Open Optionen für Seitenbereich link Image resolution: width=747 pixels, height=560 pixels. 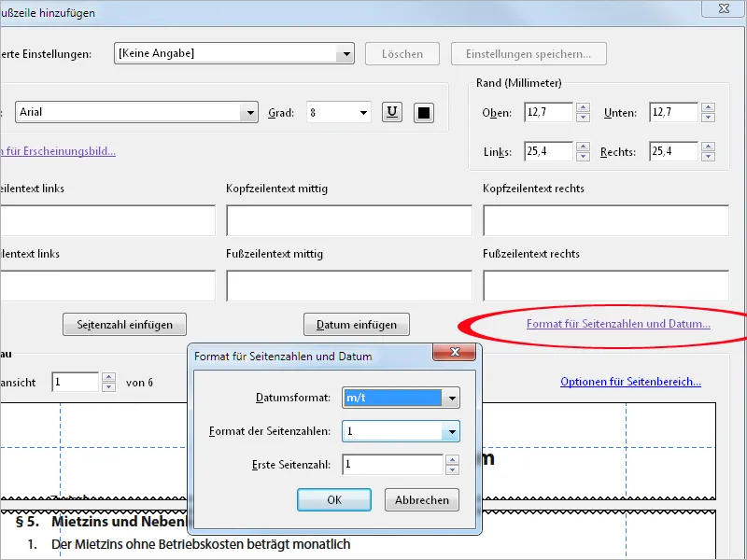631,382
